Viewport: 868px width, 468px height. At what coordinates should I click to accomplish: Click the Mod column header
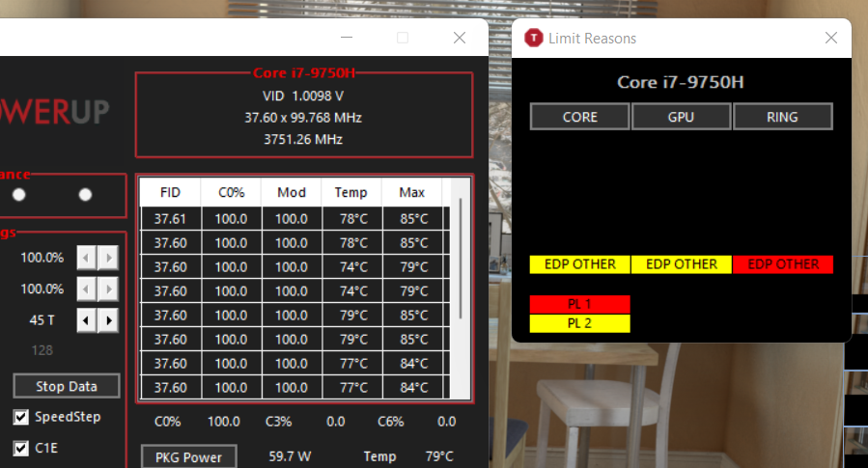pos(292,193)
